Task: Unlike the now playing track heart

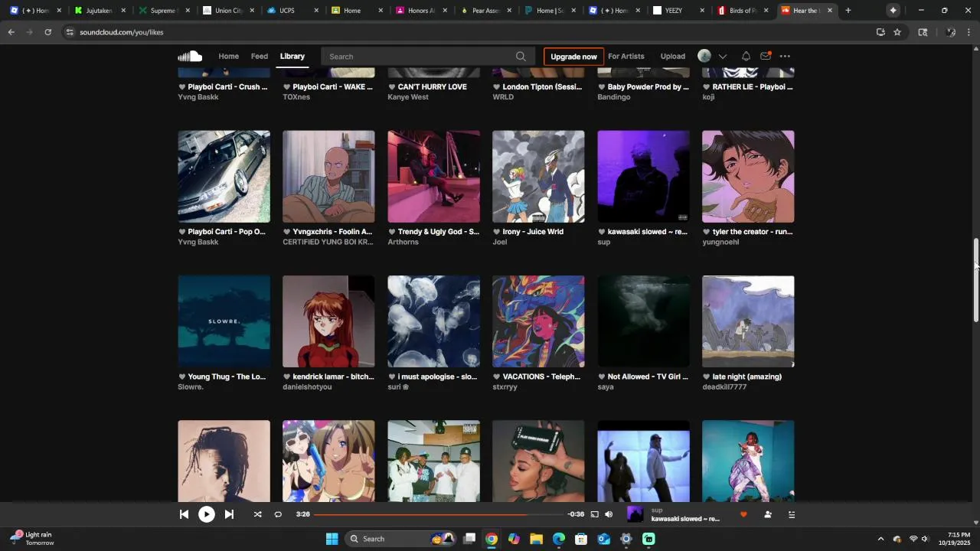Action: point(743,515)
